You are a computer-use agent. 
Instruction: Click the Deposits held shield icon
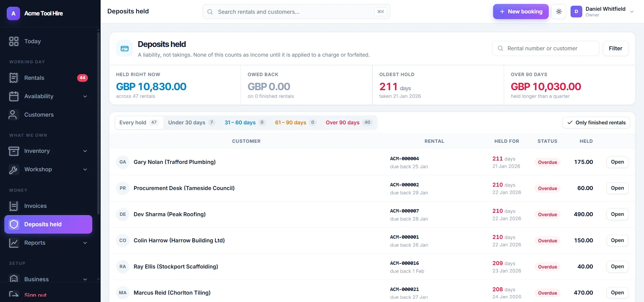(x=14, y=224)
